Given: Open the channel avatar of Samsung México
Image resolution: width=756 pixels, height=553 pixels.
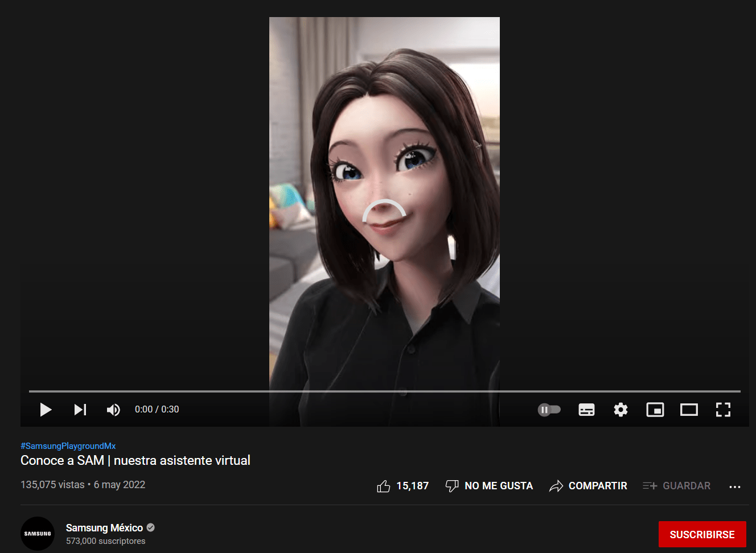Looking at the screenshot, I should point(37,534).
